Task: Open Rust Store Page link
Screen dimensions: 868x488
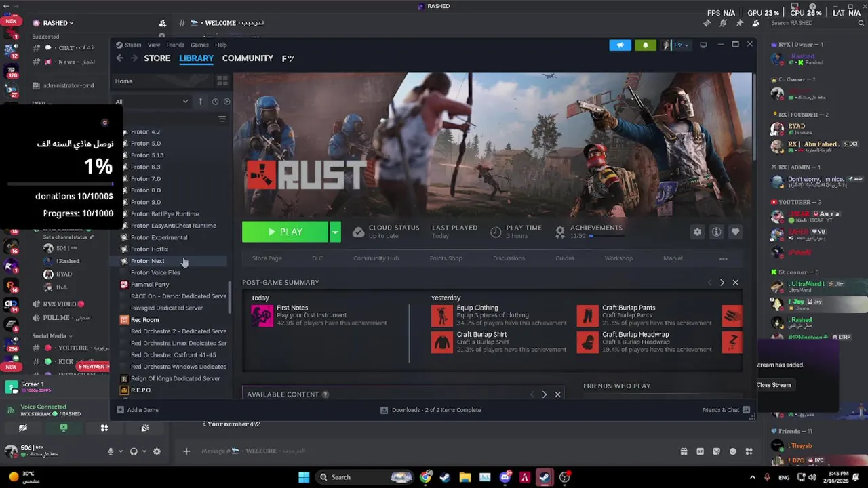Action: pos(267,258)
